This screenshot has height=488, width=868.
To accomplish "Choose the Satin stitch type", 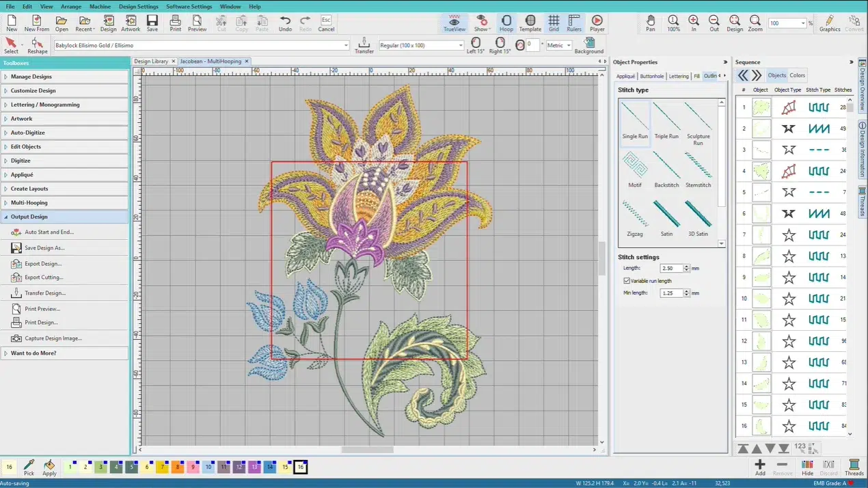I will coord(666,219).
